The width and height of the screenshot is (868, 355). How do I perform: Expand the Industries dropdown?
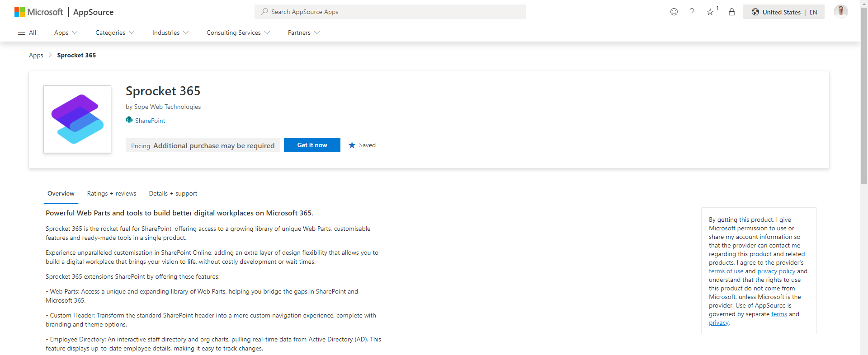point(170,33)
